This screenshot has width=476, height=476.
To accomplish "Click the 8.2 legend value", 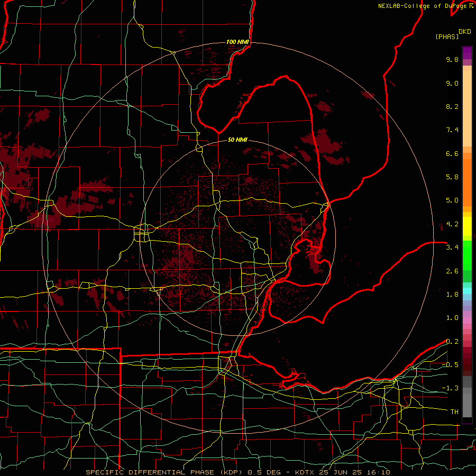I will click(x=452, y=106).
